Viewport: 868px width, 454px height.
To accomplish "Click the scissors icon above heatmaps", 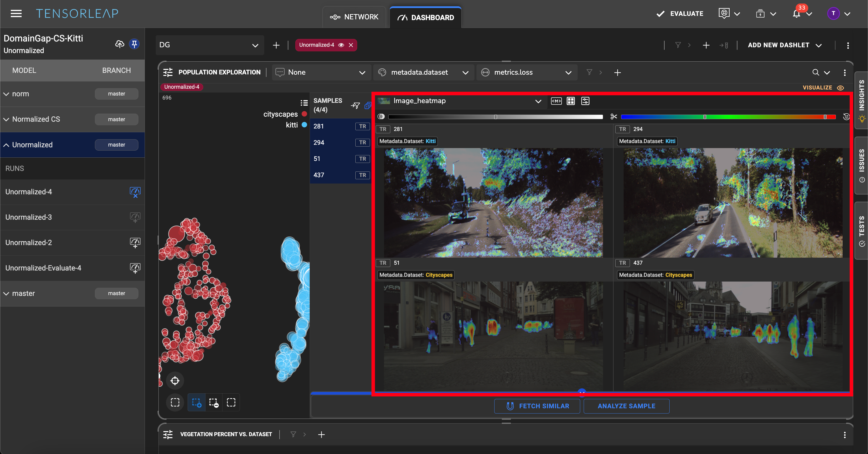I will pyautogui.click(x=614, y=117).
